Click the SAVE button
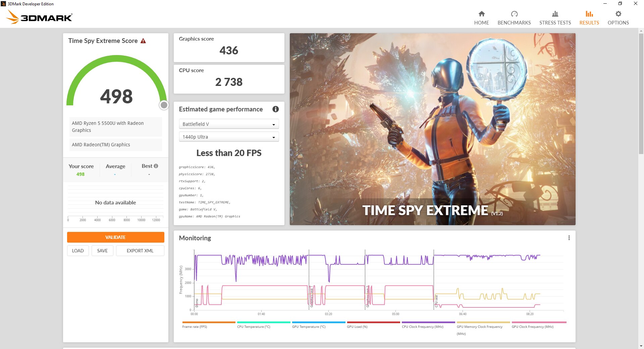This screenshot has width=644, height=349. point(102,251)
